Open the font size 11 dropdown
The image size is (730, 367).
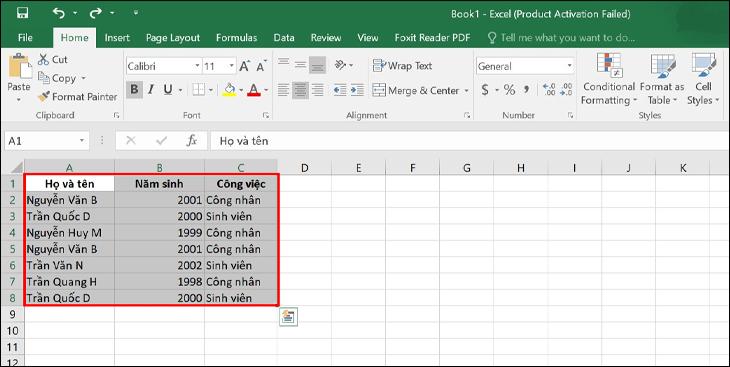[x=231, y=66]
